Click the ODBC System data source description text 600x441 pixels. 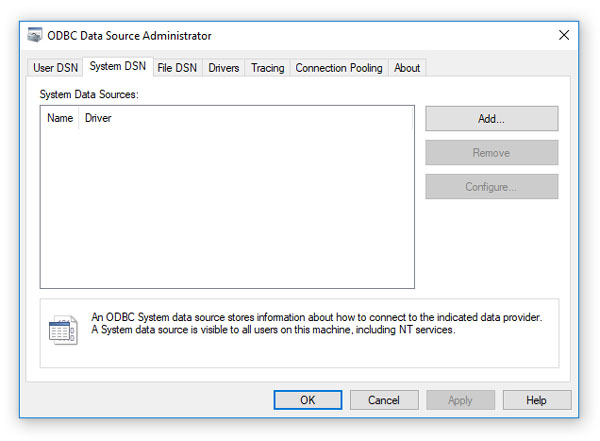point(316,323)
